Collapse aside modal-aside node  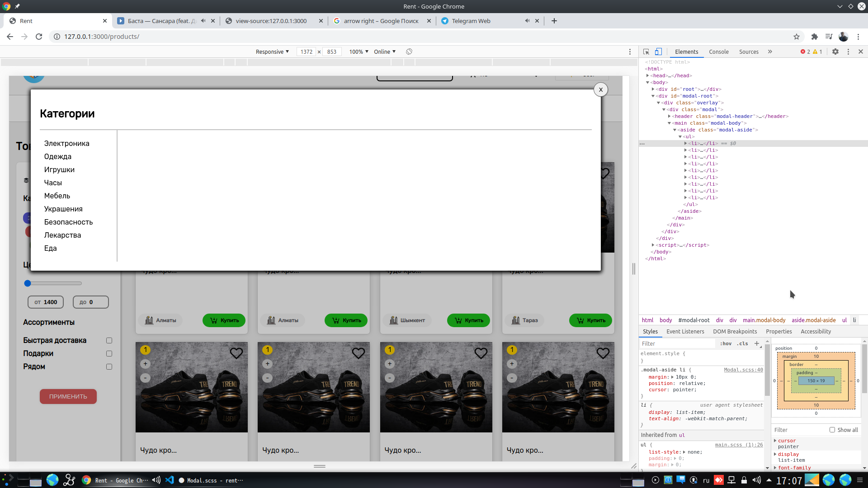[x=675, y=130]
